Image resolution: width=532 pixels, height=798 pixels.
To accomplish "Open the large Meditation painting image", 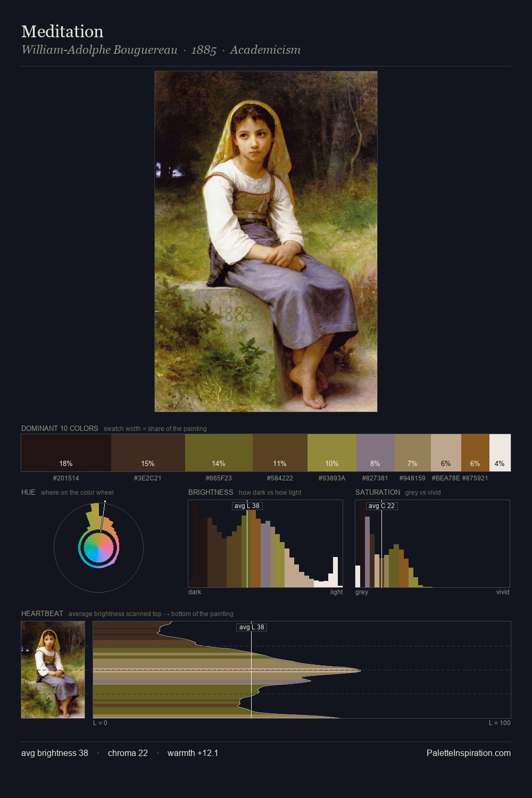I will [x=266, y=242].
